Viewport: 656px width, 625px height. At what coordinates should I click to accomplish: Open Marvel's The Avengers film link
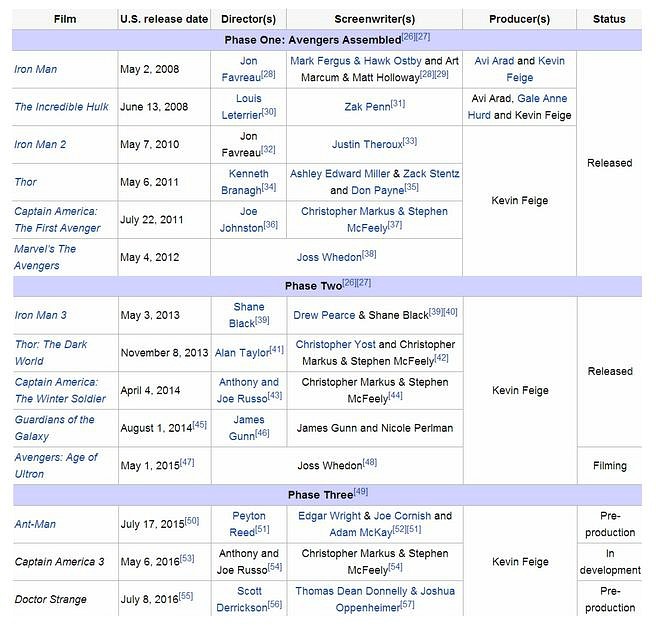pyautogui.click(x=45, y=257)
